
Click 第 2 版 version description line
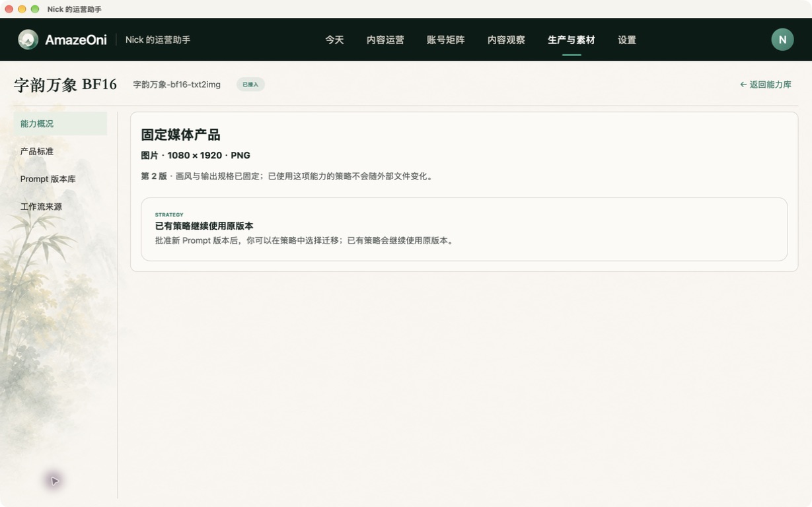[288, 176]
